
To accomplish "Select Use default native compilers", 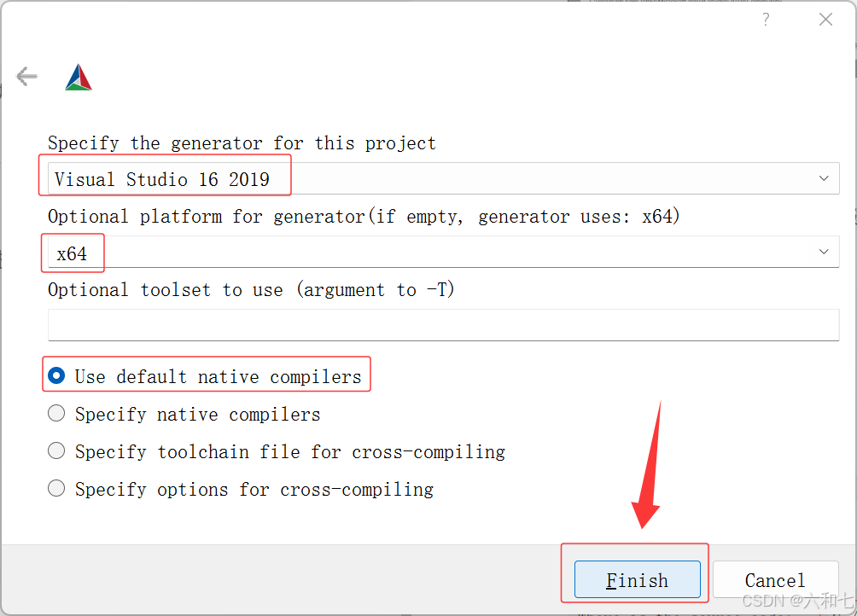I will point(204,375).
